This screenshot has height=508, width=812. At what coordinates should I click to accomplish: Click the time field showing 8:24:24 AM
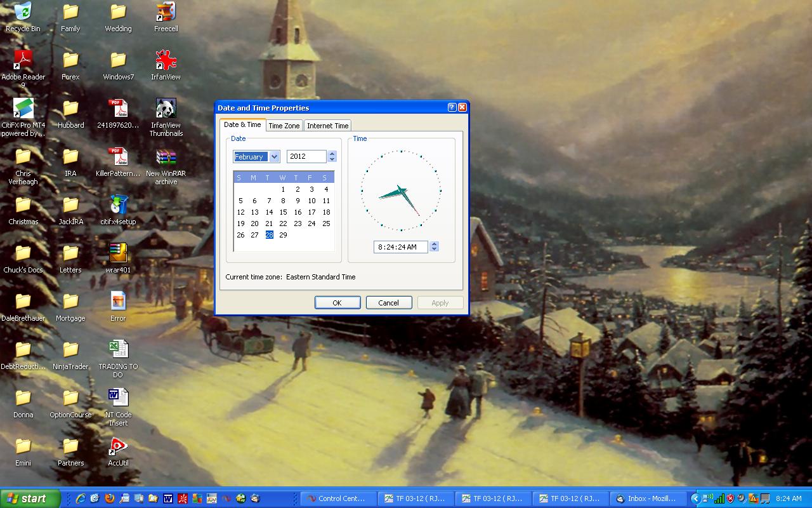[401, 247]
